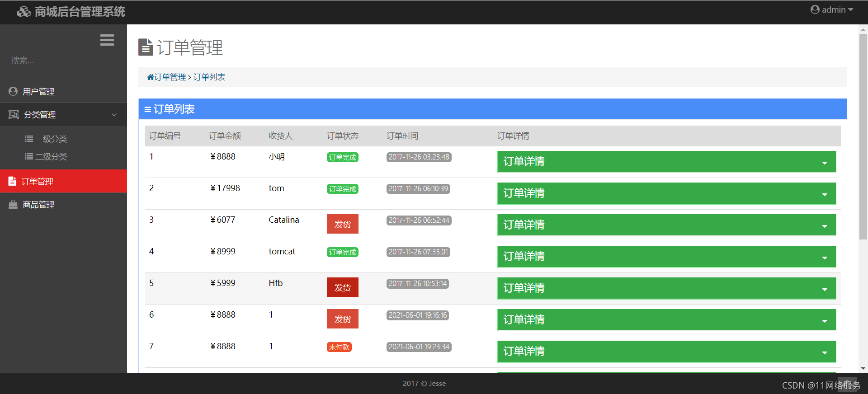Click the amount ¥17998
This screenshot has height=394, width=868.
pos(225,188)
